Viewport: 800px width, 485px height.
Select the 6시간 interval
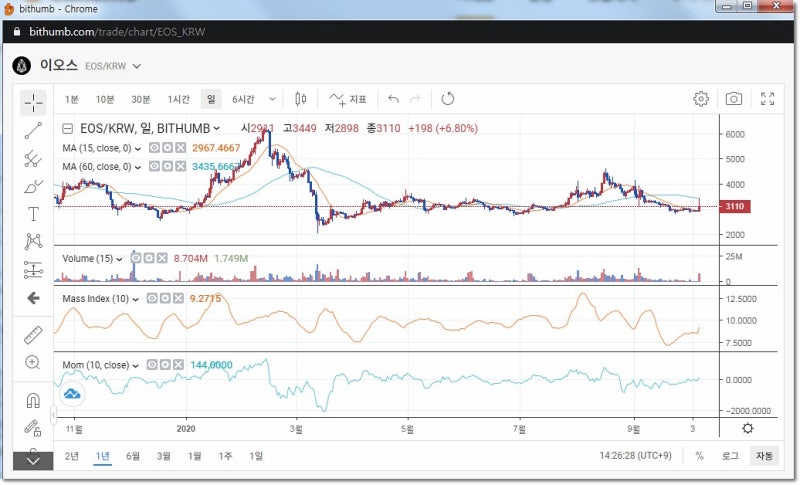[x=243, y=99]
